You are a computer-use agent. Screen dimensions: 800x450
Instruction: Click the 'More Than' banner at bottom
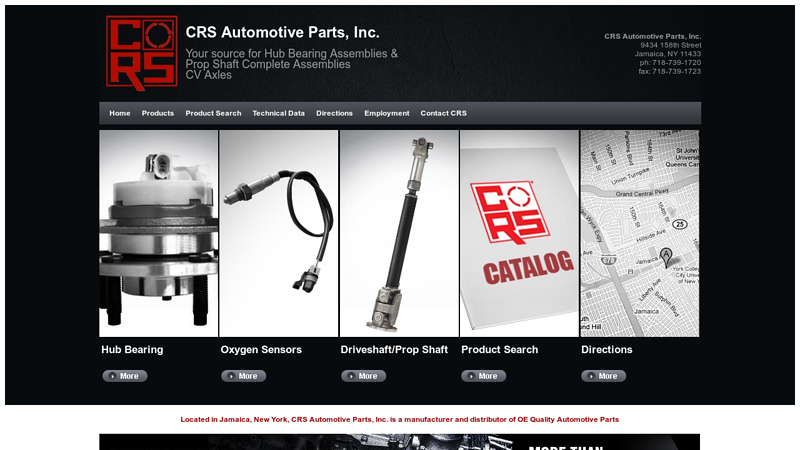[x=399, y=442]
